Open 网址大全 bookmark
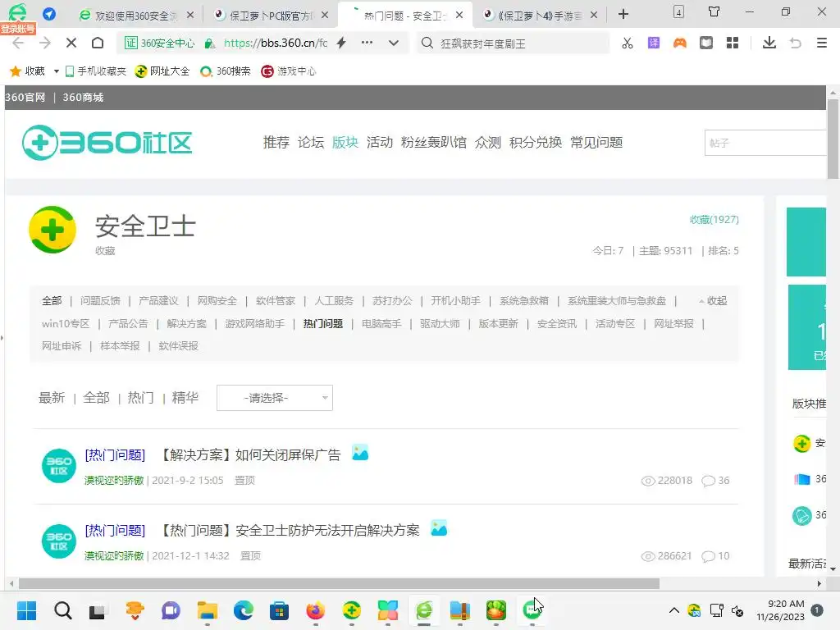 162,71
